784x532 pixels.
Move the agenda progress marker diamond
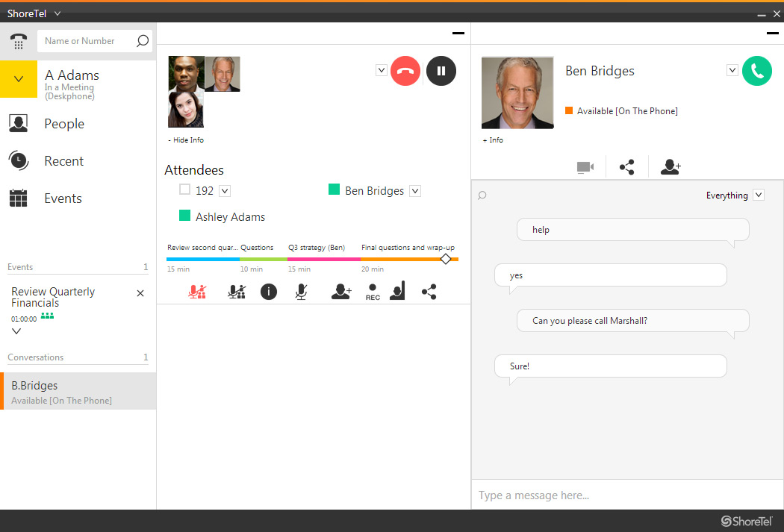point(446,259)
